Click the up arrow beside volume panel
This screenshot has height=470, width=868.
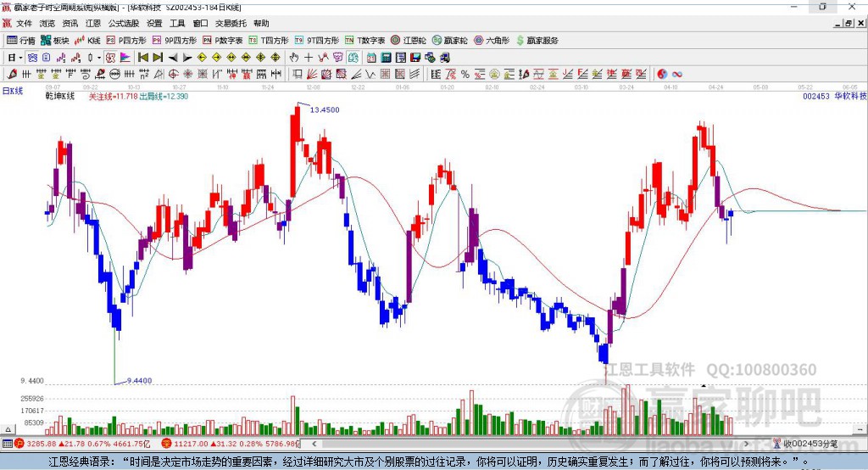(8, 429)
